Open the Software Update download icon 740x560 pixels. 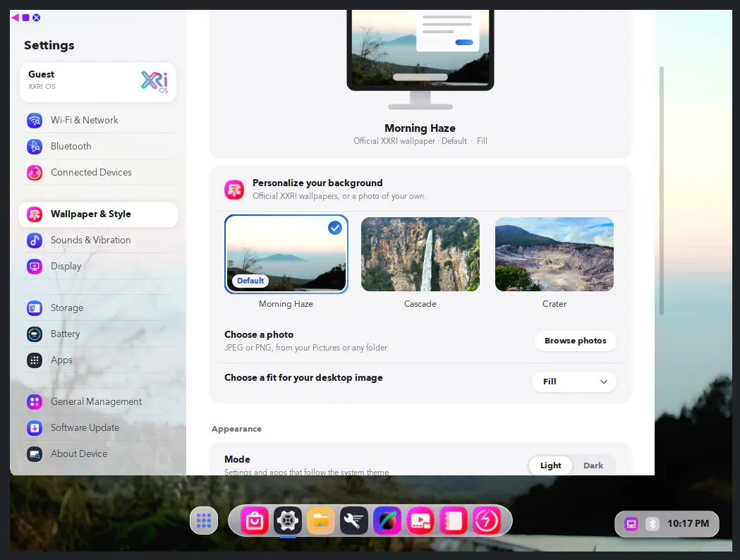pyautogui.click(x=35, y=428)
